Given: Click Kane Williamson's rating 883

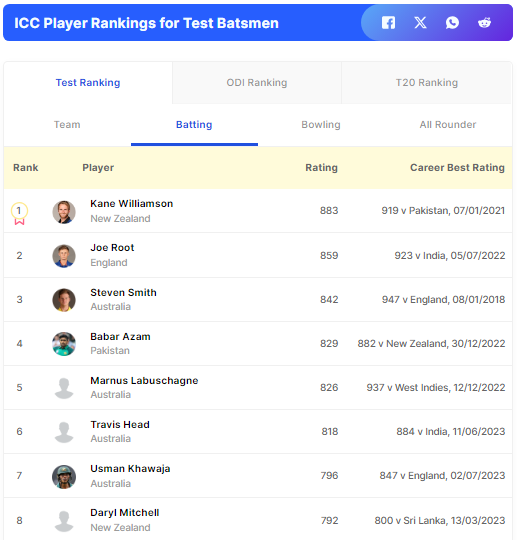Looking at the screenshot, I should coord(329,210).
